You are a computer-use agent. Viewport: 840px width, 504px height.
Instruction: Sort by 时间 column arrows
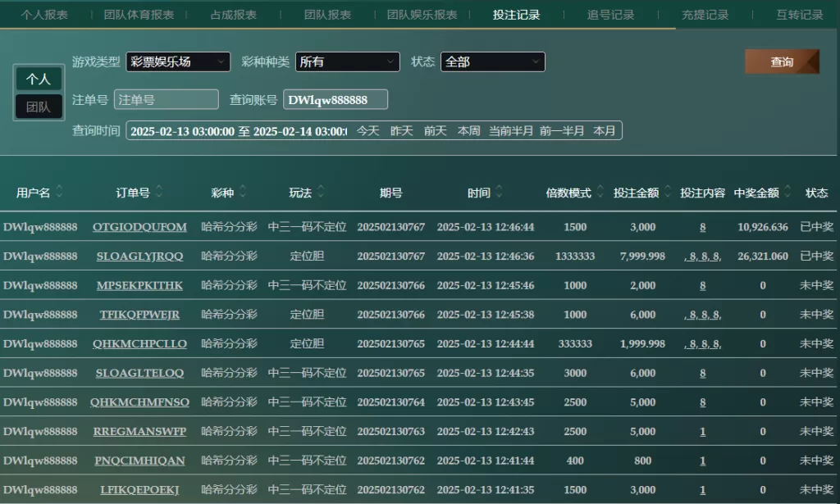point(499,192)
